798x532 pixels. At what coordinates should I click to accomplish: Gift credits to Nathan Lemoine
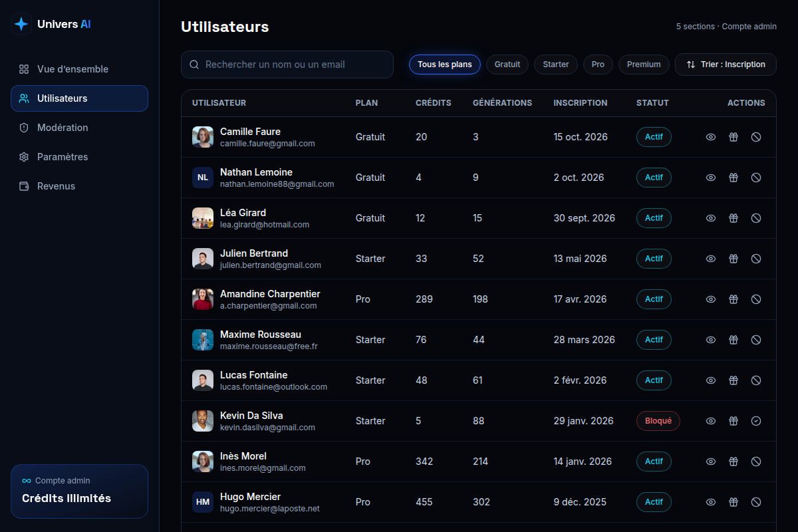pos(733,178)
